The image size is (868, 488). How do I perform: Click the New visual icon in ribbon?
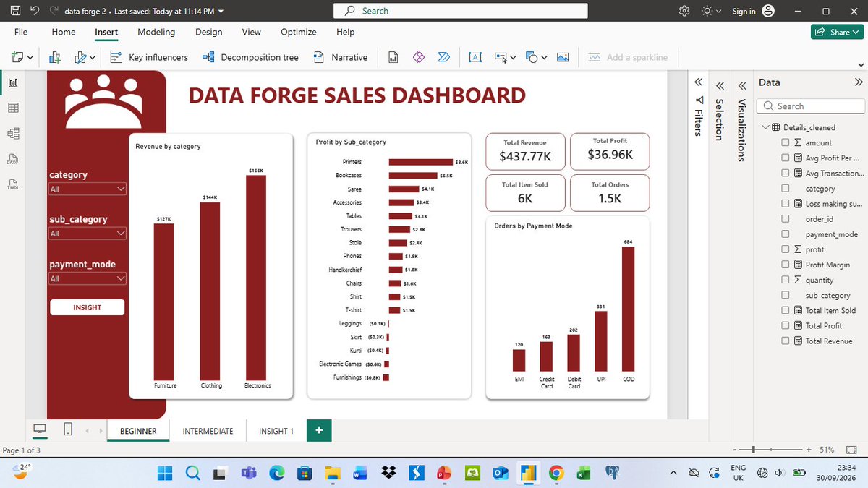(55, 57)
